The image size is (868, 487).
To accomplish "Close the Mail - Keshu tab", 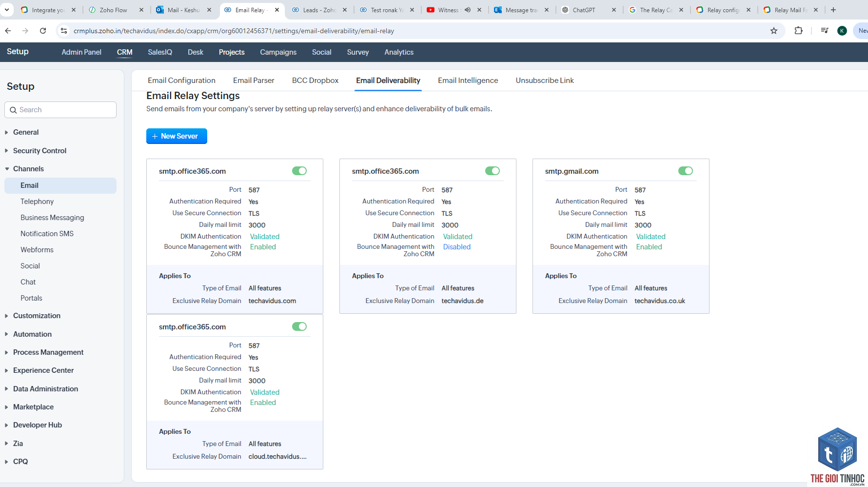I will coord(209,10).
